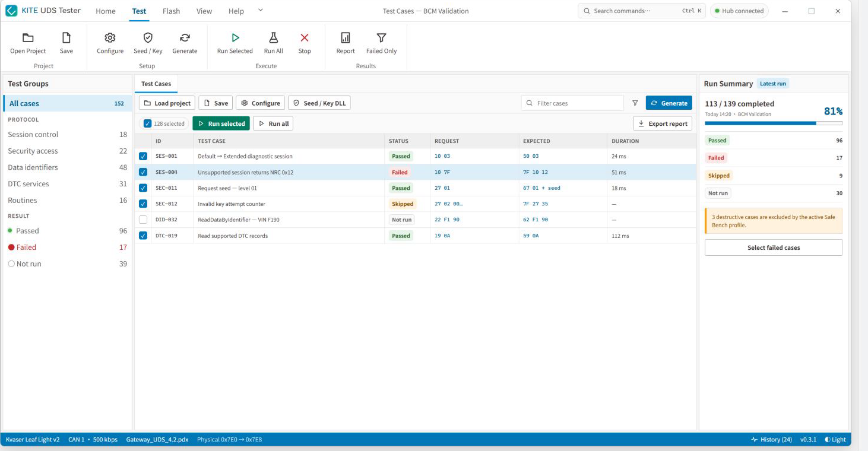
Task: Click green Run selected button
Action: point(221,123)
